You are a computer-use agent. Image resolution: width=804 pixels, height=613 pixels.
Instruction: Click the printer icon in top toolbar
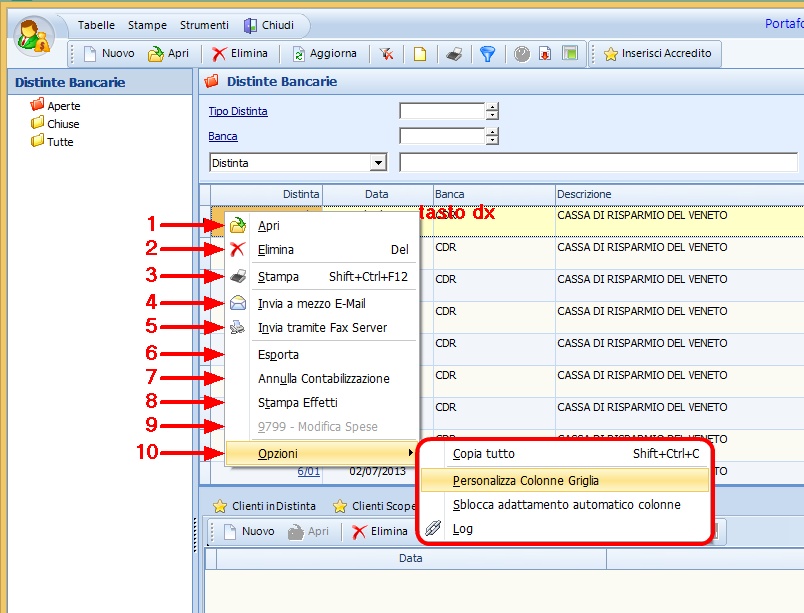point(454,54)
